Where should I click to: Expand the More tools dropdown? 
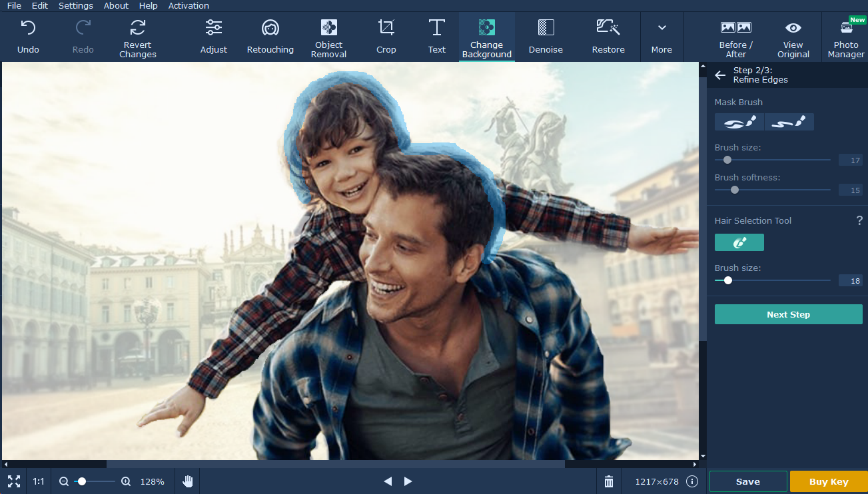[x=661, y=37]
